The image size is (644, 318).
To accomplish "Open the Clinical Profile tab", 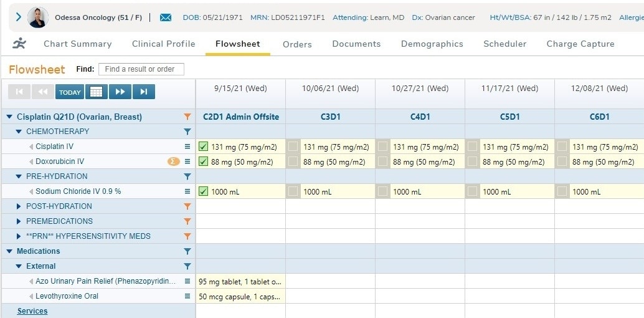I will [163, 44].
